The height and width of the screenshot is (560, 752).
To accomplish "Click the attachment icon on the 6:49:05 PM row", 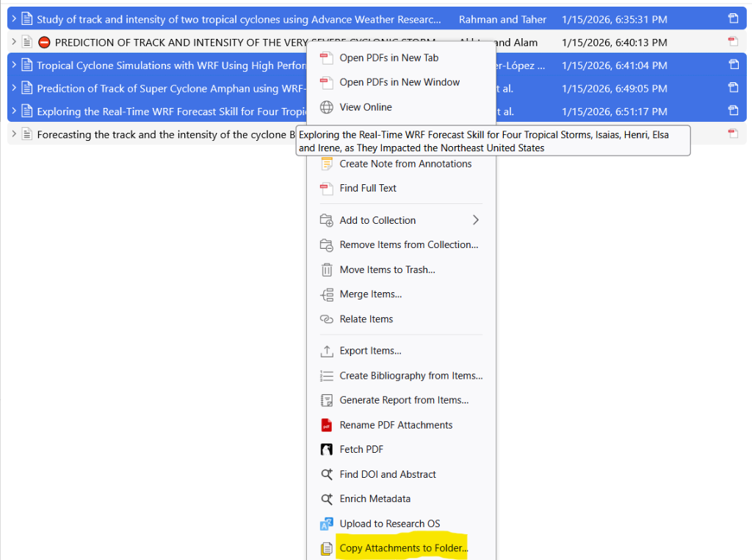I will pyautogui.click(x=734, y=88).
